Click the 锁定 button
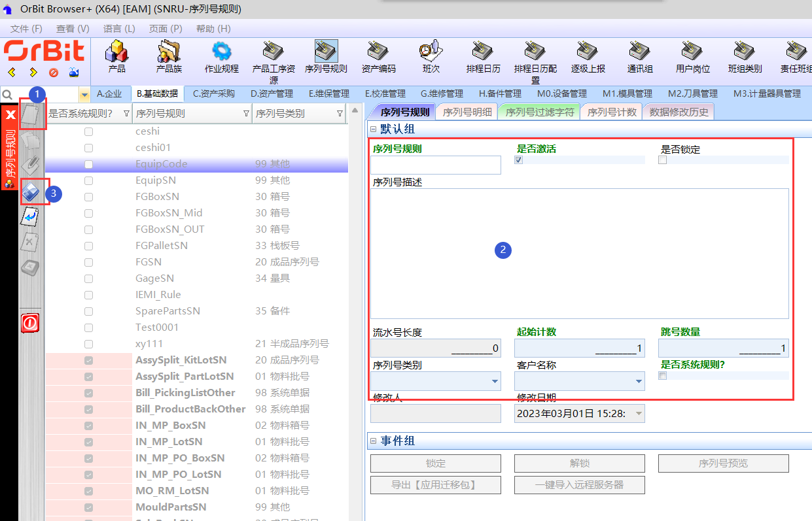Image resolution: width=812 pixels, height=521 pixels. (x=436, y=463)
